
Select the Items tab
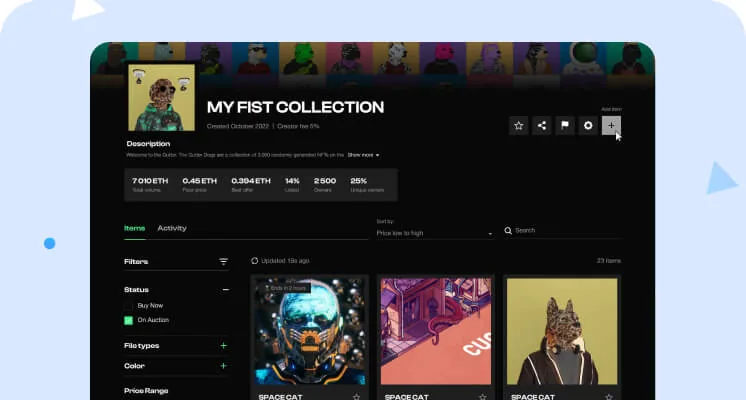[x=135, y=228]
